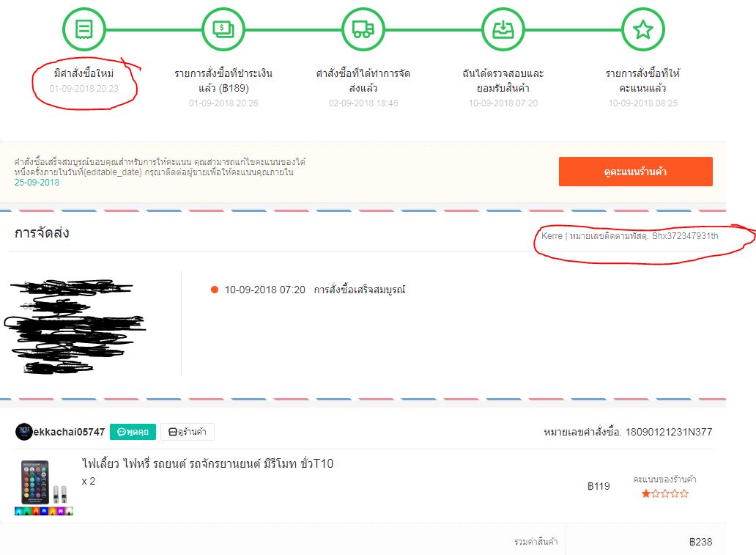756x555 pixels.
Task: Click the star rating step icon
Action: pyautogui.click(x=642, y=29)
